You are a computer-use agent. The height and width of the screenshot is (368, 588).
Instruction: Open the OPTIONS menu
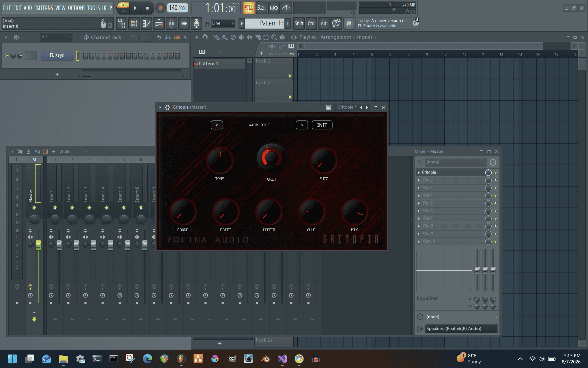(77, 8)
